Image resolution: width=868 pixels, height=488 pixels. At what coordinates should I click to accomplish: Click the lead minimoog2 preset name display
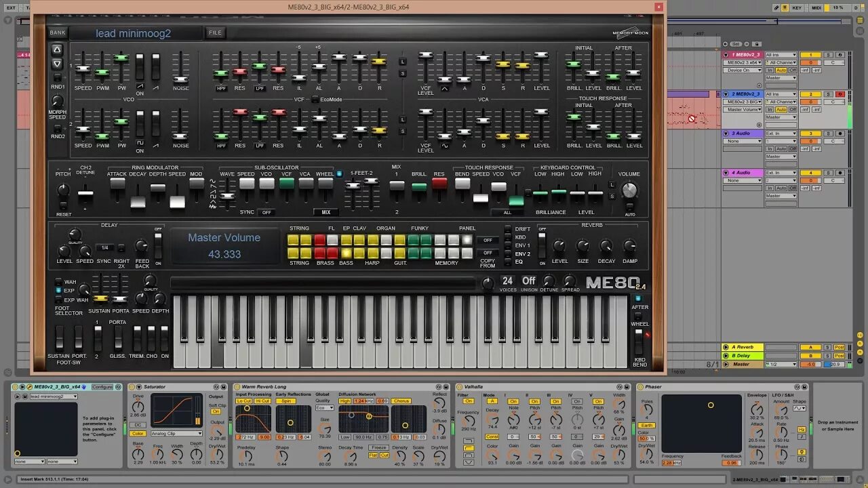pyautogui.click(x=136, y=33)
